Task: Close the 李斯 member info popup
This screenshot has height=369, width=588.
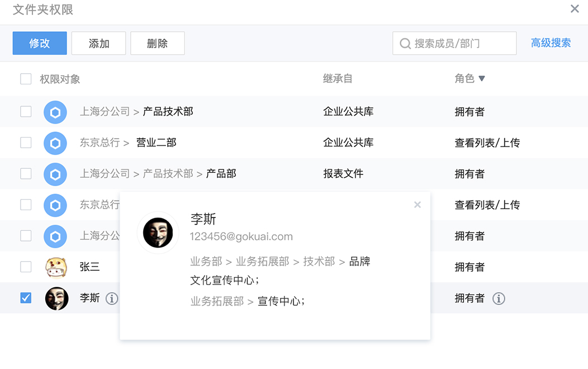Action: tap(417, 205)
